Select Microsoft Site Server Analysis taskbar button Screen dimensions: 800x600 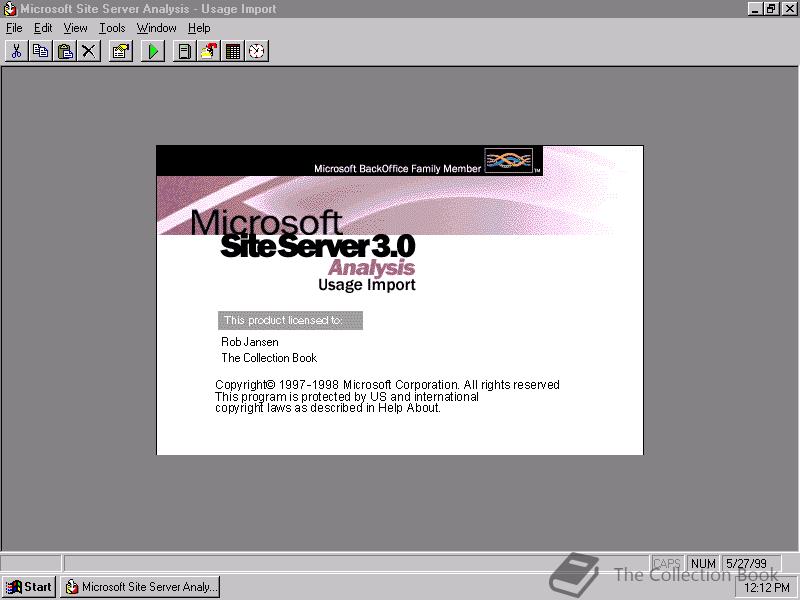click(140, 587)
